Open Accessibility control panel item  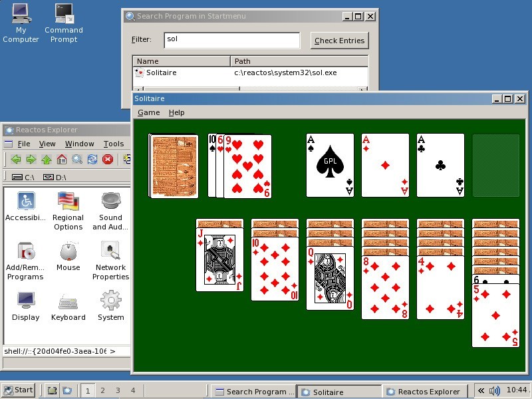[25, 207]
